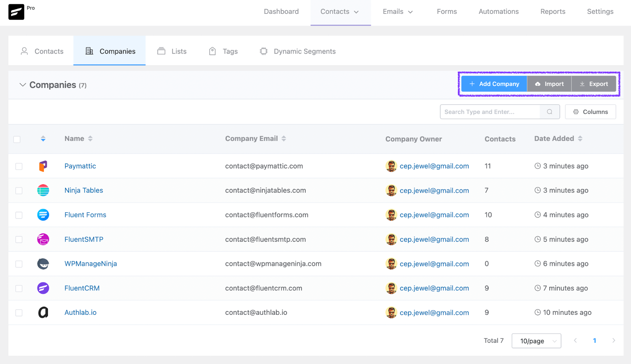
Task: Switch to the Lists tab
Action: click(x=172, y=51)
